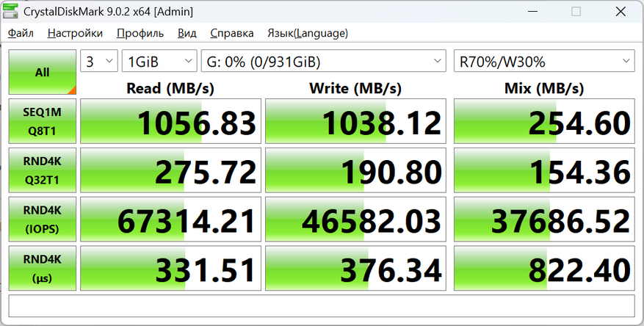The height and width of the screenshot is (326, 644).
Task: Select the mix latency value 822.40
Action: tap(544, 269)
